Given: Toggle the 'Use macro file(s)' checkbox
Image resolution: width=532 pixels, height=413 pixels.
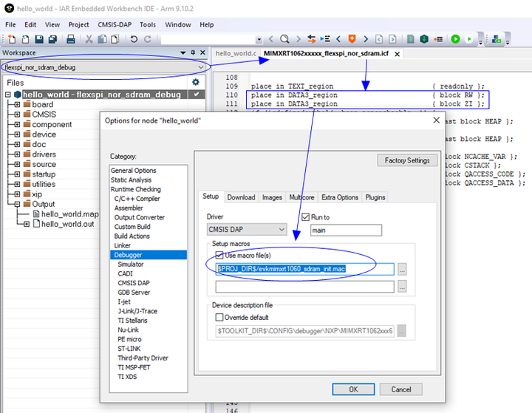Looking at the screenshot, I should pyautogui.click(x=219, y=255).
